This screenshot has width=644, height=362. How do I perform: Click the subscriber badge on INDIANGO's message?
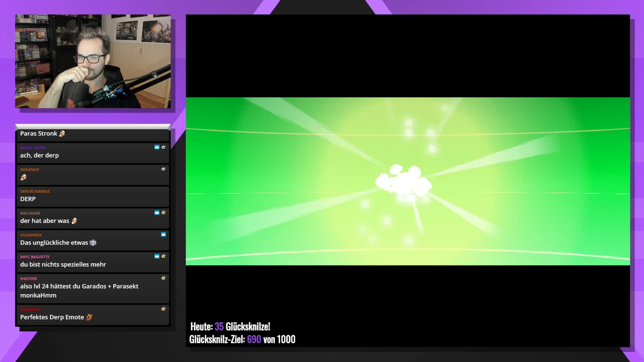click(x=163, y=169)
